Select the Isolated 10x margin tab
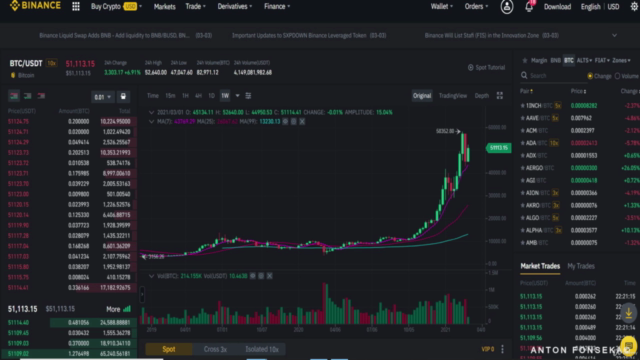This screenshot has height=360, width=640. [262, 349]
